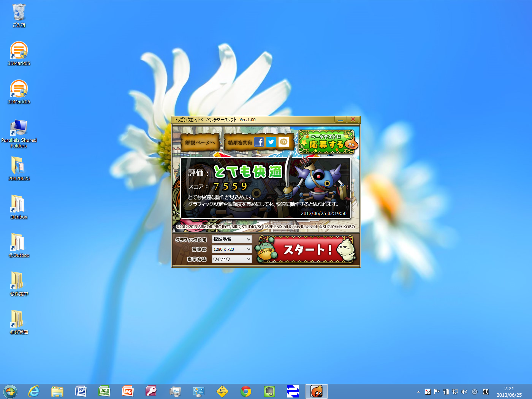
Task: Launch Google Chrome from taskbar
Action: [x=246, y=391]
